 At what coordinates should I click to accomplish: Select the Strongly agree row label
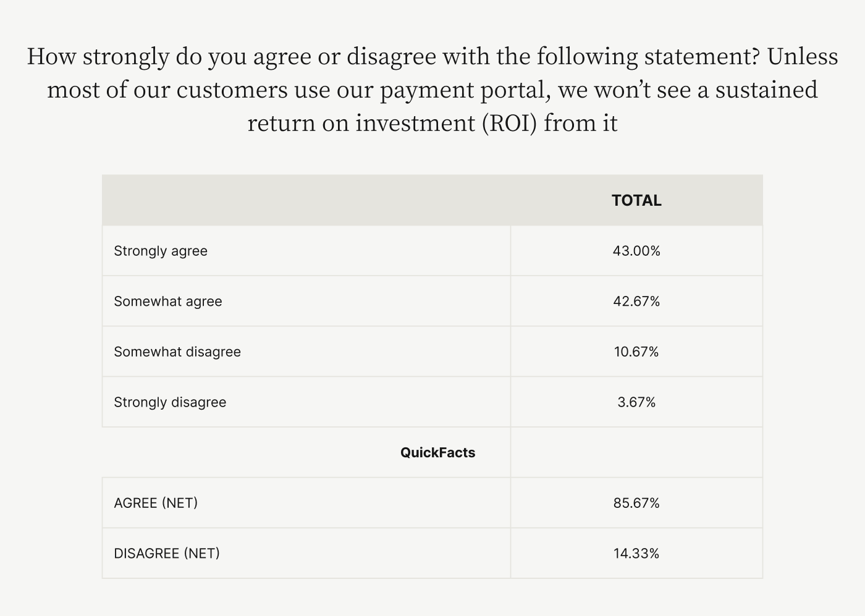coord(161,251)
